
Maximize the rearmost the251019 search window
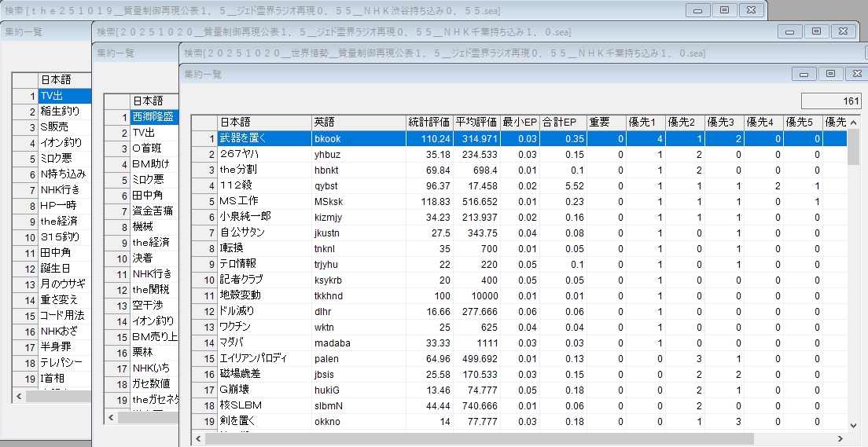point(724,9)
